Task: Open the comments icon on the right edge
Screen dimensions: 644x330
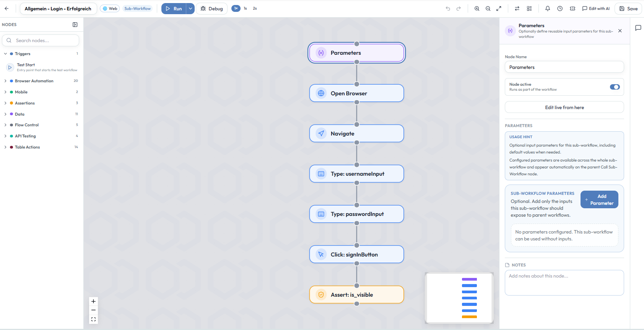Action: [x=638, y=28]
